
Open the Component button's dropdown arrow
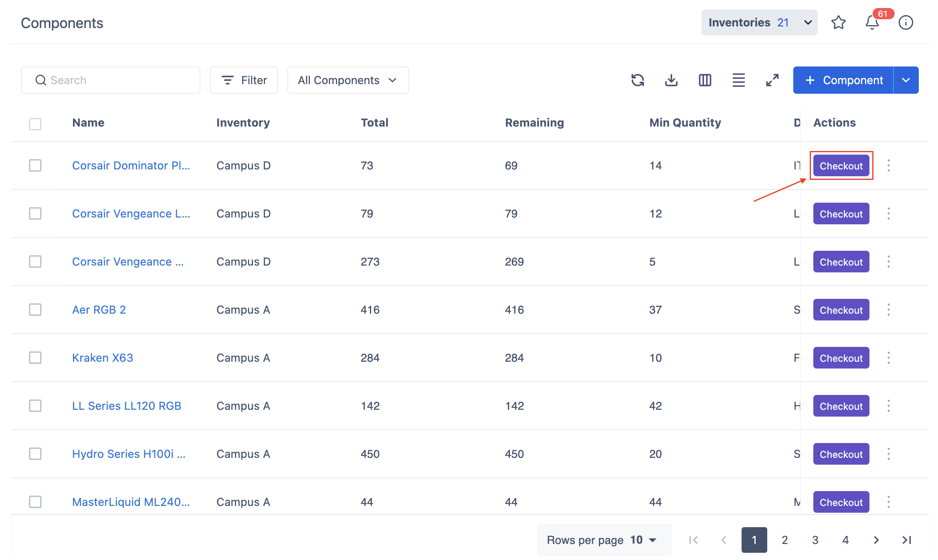coord(906,80)
